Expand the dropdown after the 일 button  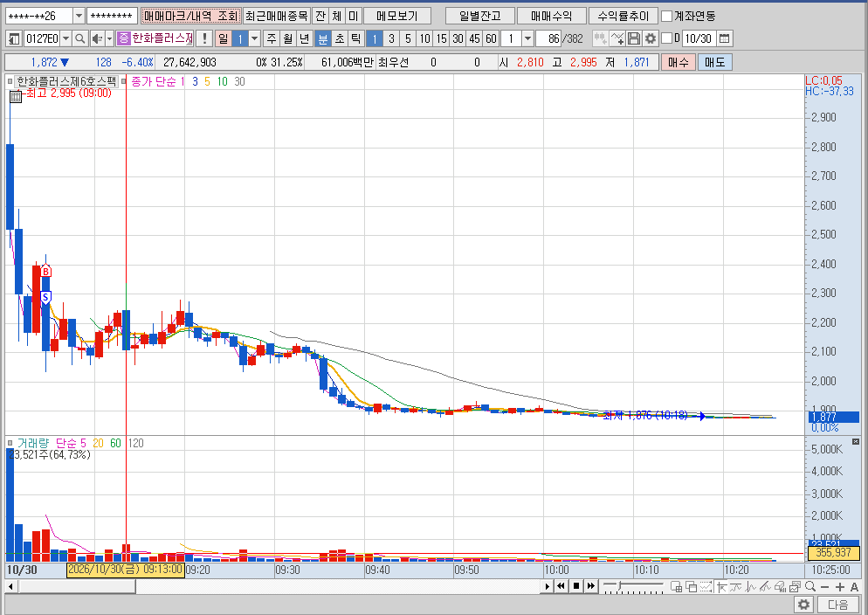pyautogui.click(x=255, y=38)
